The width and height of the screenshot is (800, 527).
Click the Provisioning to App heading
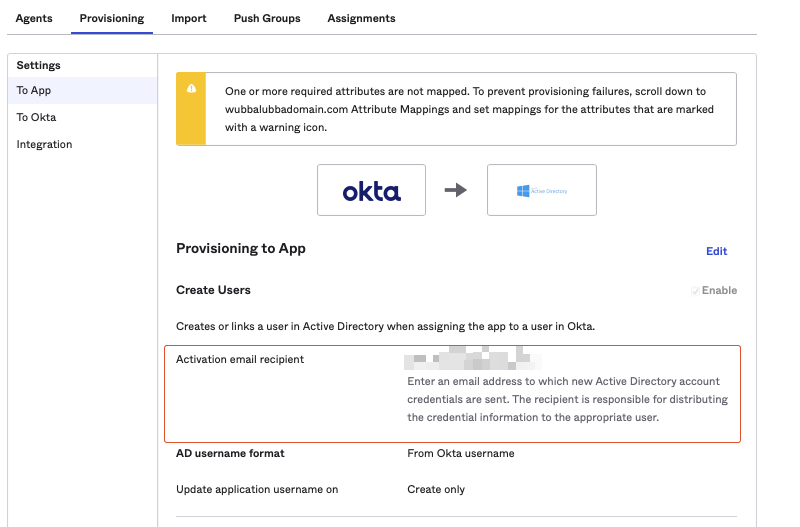pos(240,248)
